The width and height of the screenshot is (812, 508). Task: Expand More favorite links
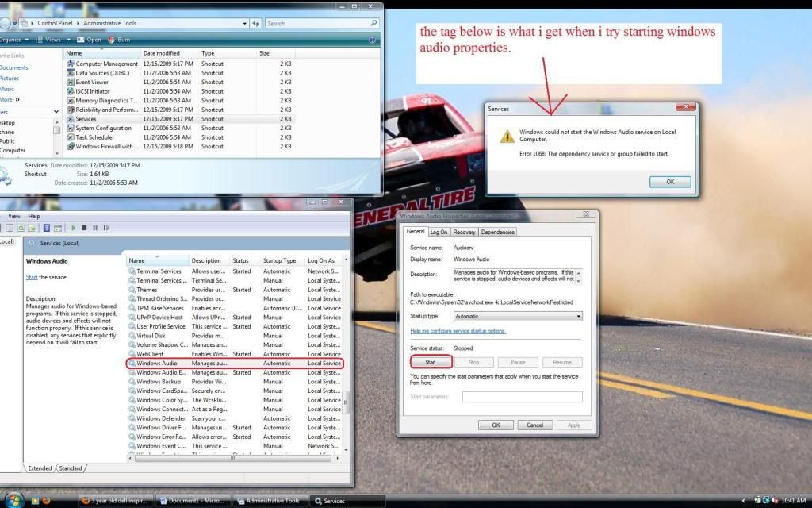point(10,99)
